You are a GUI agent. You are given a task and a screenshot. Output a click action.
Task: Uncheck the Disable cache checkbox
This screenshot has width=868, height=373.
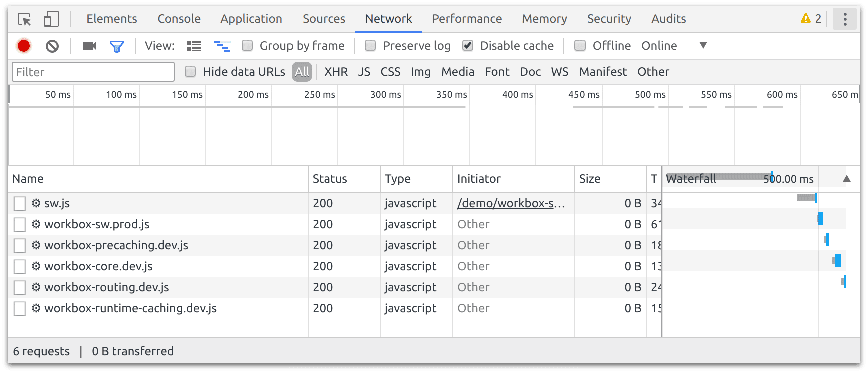(468, 46)
